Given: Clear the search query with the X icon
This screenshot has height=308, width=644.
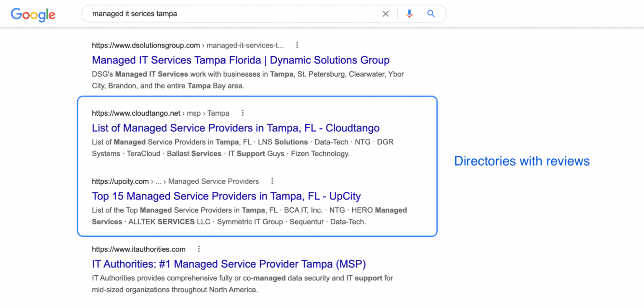Looking at the screenshot, I should pos(385,13).
